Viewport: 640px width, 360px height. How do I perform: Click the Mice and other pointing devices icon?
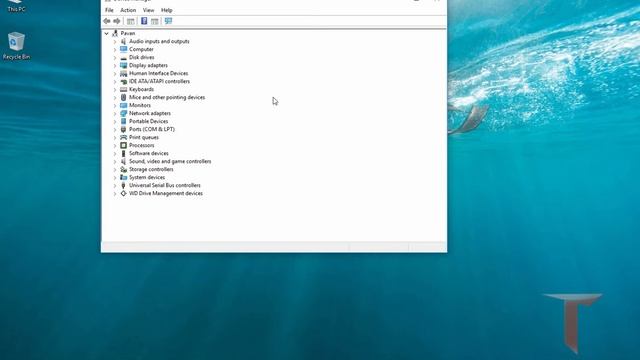tap(123, 97)
